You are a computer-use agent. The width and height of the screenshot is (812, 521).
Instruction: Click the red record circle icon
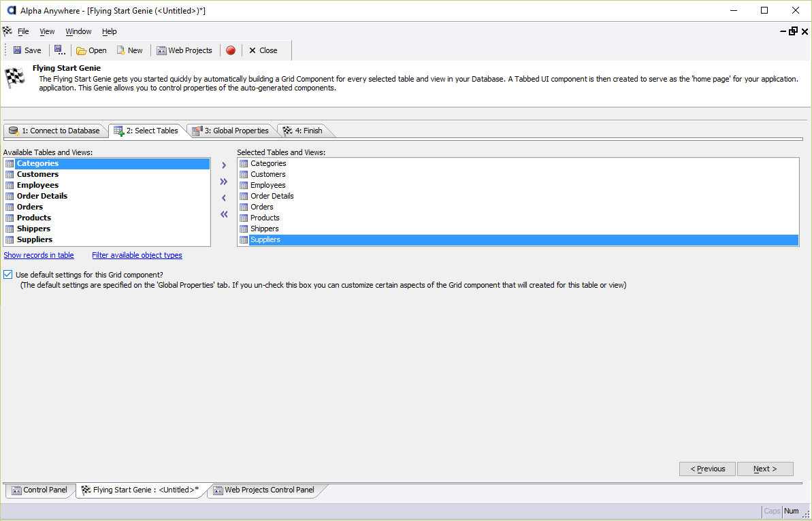tap(231, 50)
